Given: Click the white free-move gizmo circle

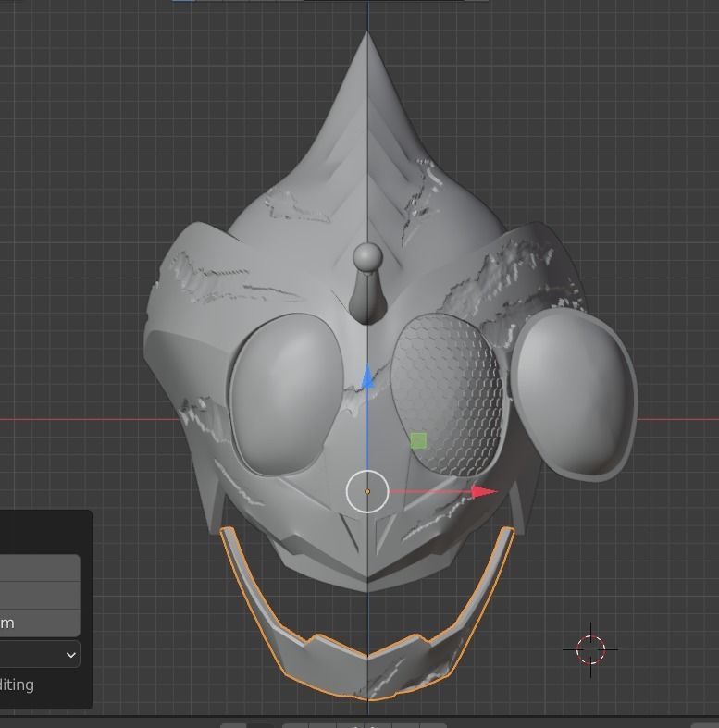Looking at the screenshot, I should click(367, 491).
